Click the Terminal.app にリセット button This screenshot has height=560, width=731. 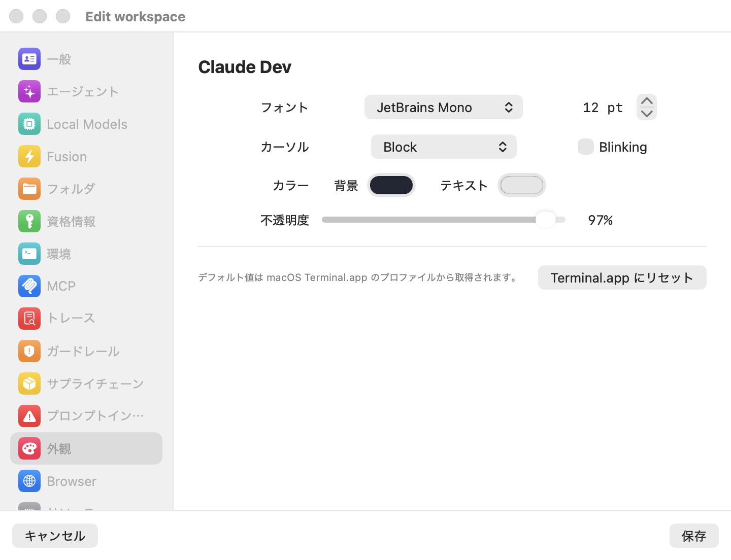pos(622,277)
